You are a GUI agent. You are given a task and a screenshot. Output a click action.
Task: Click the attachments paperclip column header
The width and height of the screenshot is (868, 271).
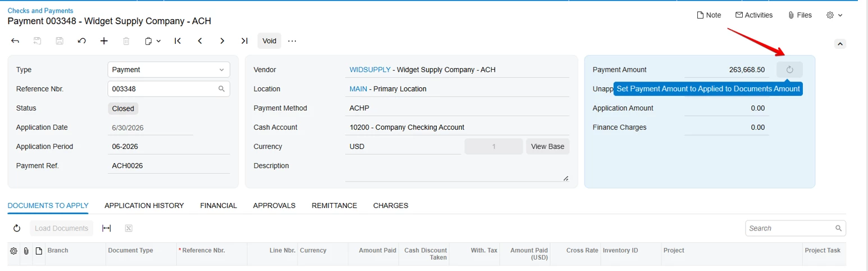[26, 251]
